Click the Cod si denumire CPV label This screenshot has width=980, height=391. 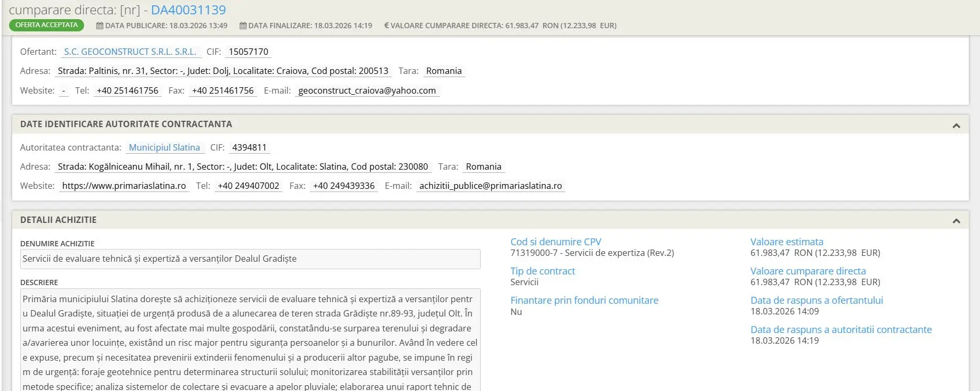[556, 242]
